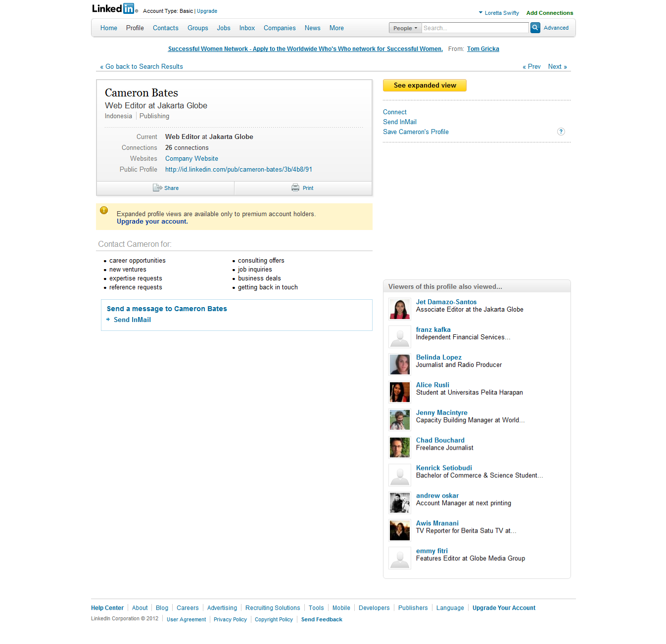
Task: Open Chad Bouchard profile photo
Action: point(400,448)
